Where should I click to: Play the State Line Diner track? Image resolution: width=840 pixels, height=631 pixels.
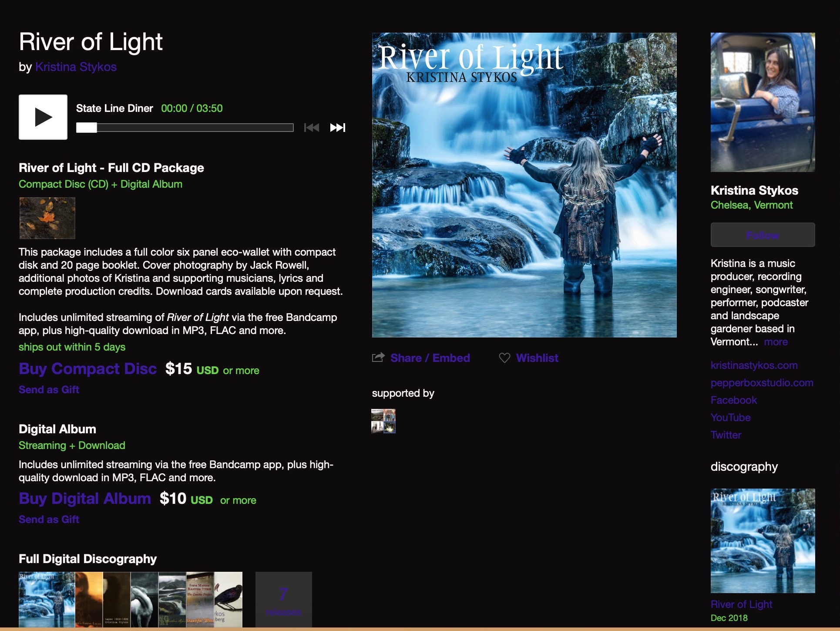(x=43, y=117)
